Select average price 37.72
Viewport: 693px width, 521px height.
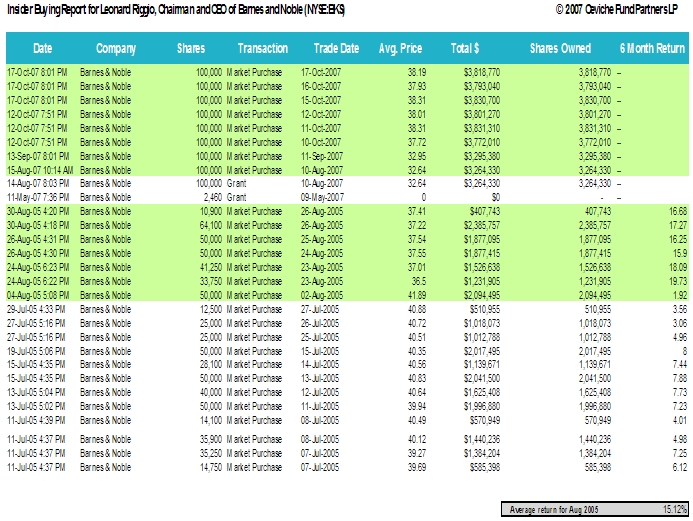tap(417, 142)
